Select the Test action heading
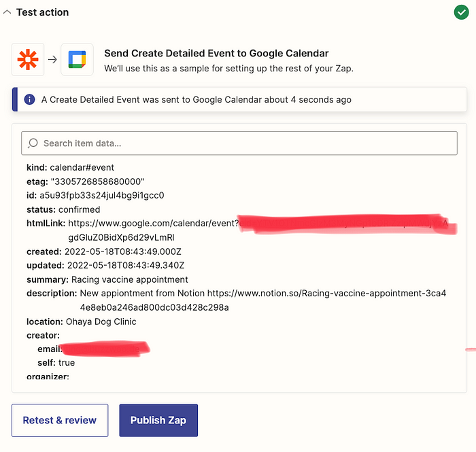The height and width of the screenshot is (452, 476). click(x=42, y=12)
